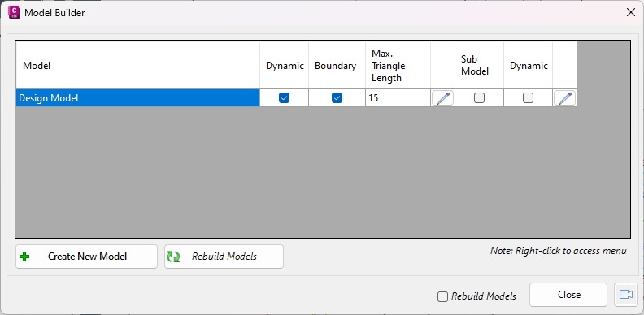Open the edit pencil beside Max. Triangle Length
The height and width of the screenshot is (315, 644).
tap(442, 98)
